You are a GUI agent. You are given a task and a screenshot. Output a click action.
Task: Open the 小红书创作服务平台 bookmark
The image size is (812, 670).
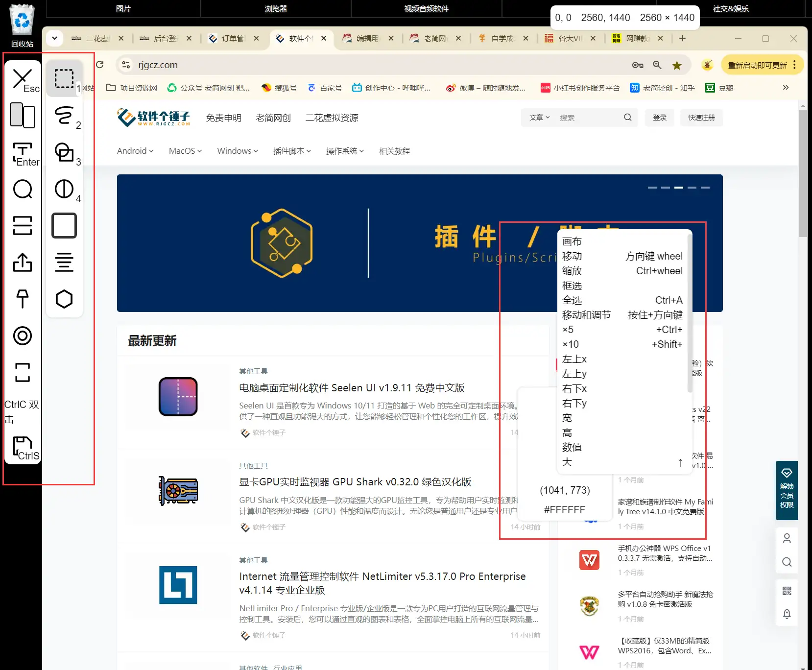click(x=580, y=88)
